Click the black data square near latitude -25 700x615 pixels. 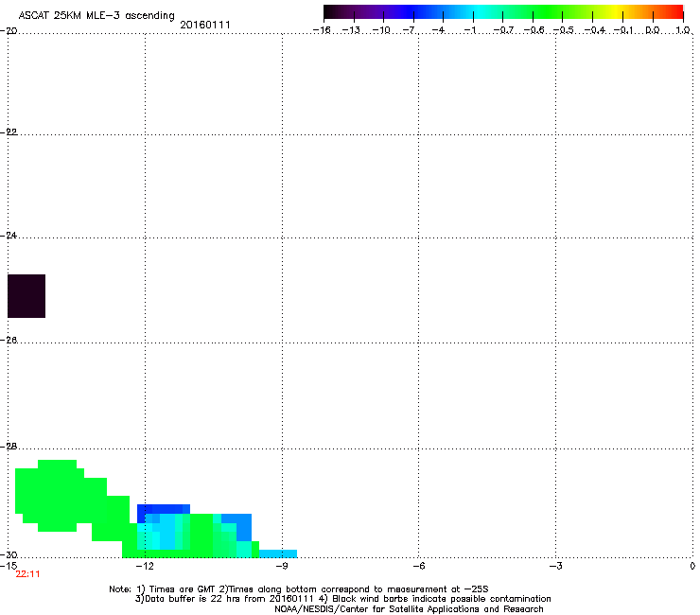tap(26, 296)
